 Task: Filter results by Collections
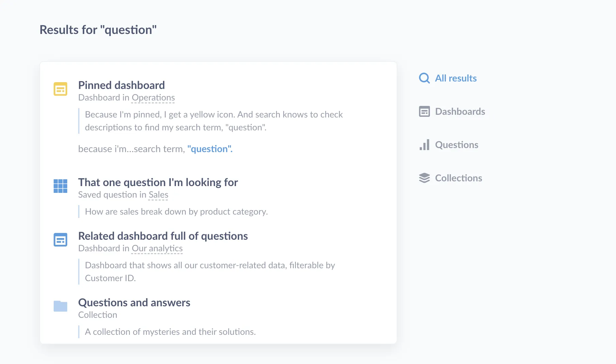tap(458, 178)
